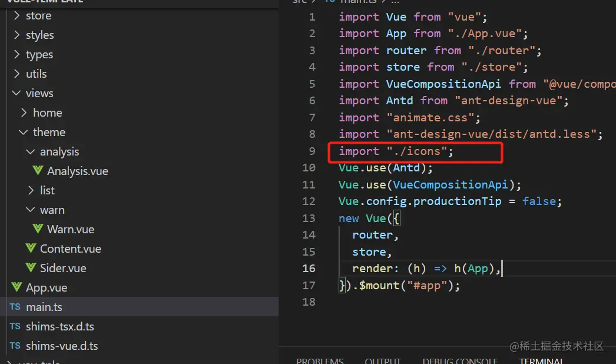Click the "./router" string on line 3
Viewport: 616px width, 364px height.
[x=502, y=50]
